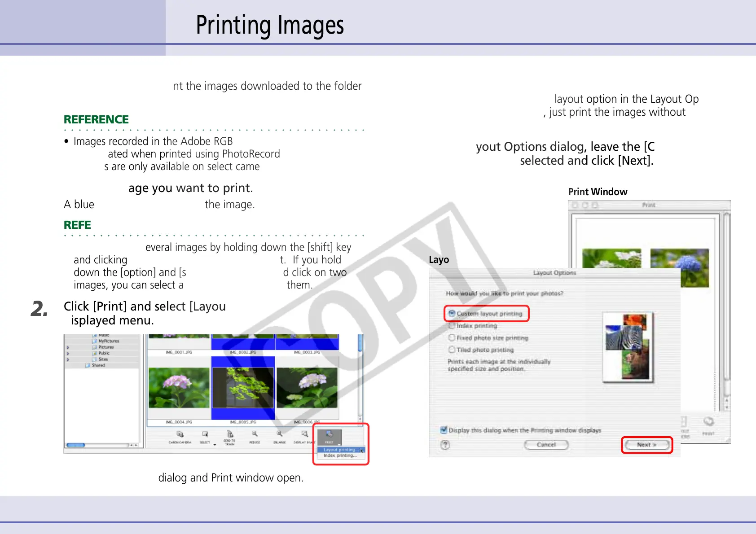Select Tiled photo printing option
This screenshot has width=756, height=534.
452,349
